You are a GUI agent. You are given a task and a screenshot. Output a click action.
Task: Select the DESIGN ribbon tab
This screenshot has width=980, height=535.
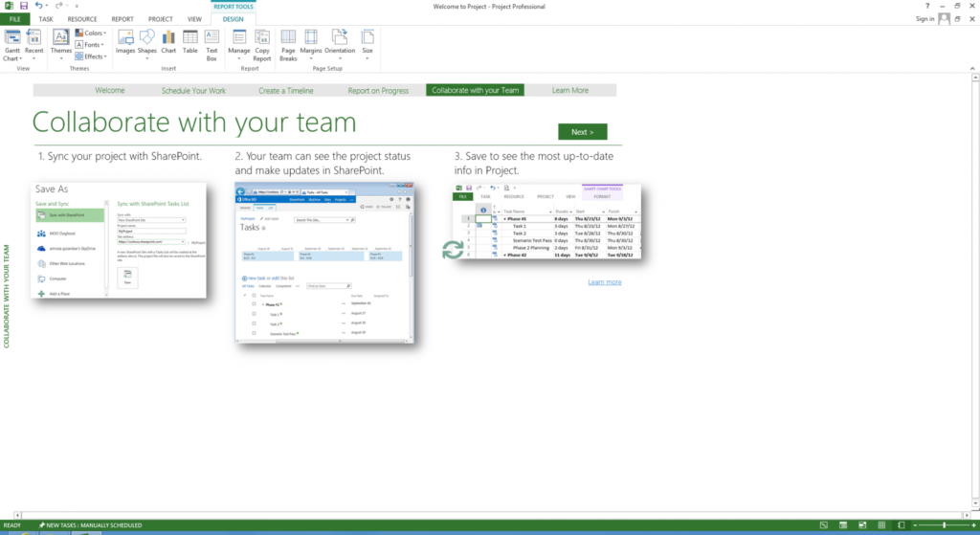point(234,19)
